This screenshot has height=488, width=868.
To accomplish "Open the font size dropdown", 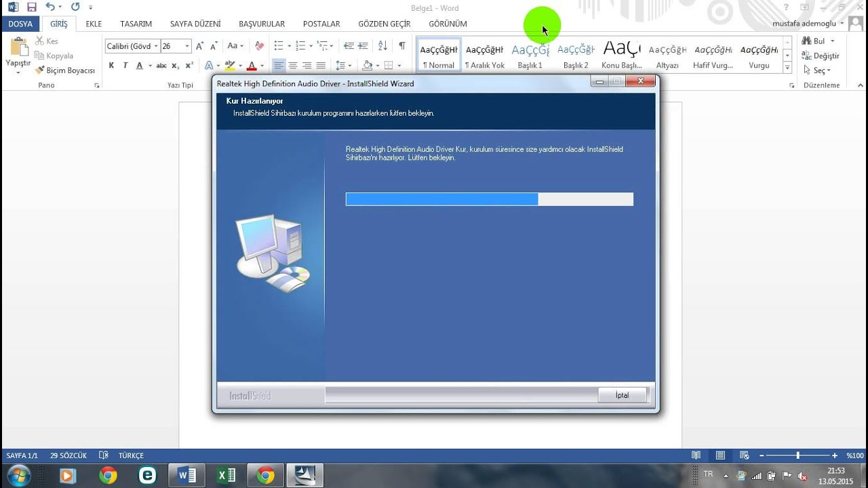I will tap(187, 46).
